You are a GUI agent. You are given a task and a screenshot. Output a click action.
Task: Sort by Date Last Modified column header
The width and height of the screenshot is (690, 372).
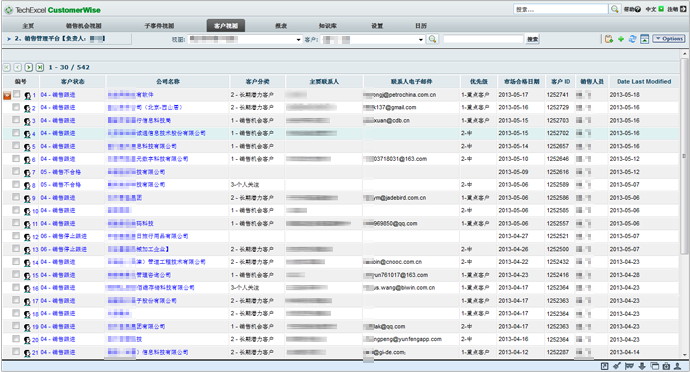(x=644, y=81)
